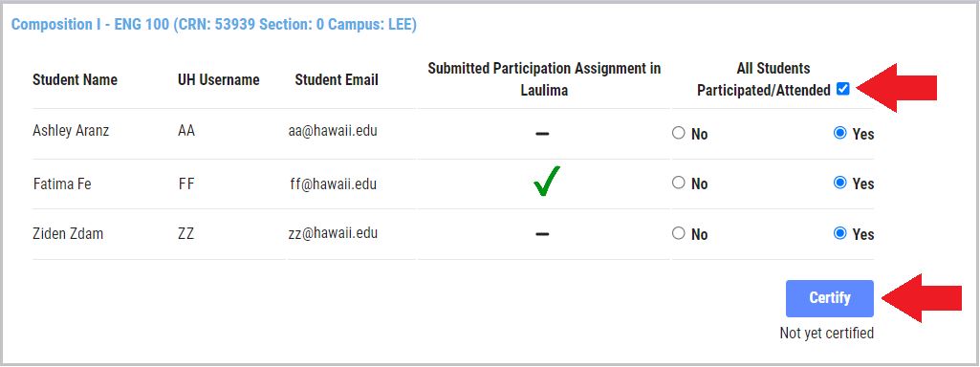Viewport: 980px width, 367px height.
Task: Click Ashley Aranz's submission dash icon
Action: click(542, 133)
